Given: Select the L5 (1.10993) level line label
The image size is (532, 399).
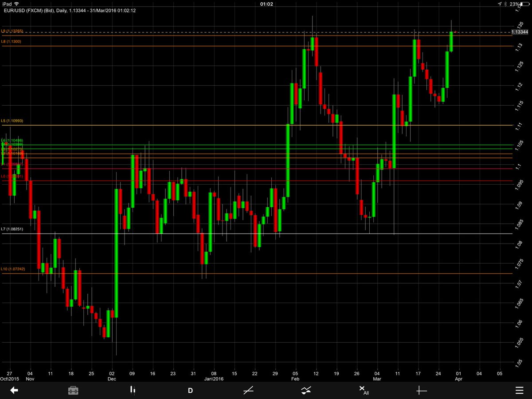Looking at the screenshot, I should (12, 121).
